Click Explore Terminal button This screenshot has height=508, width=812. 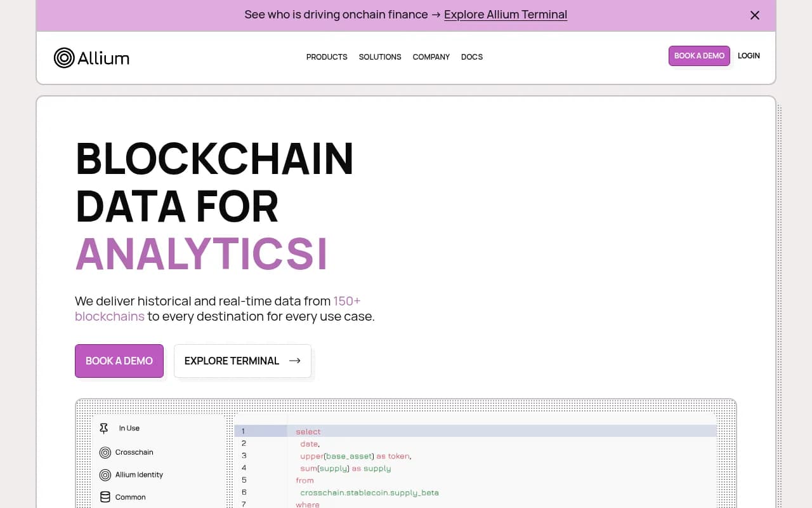242,361
